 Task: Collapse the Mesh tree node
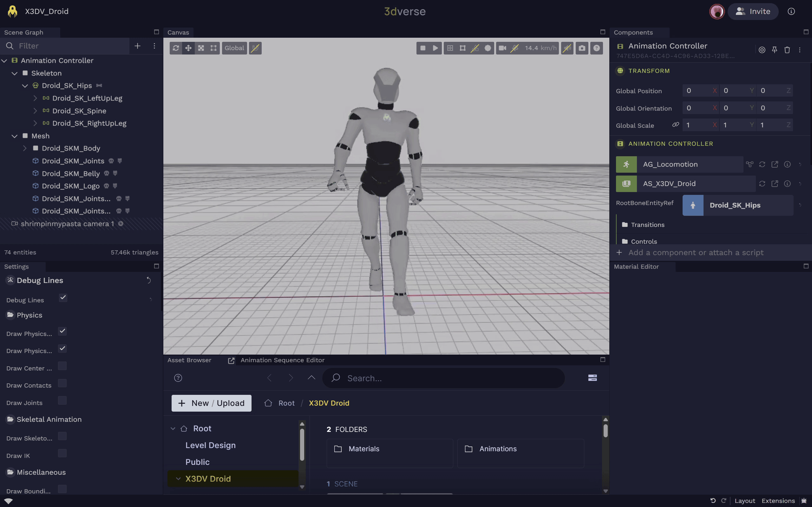tap(14, 136)
